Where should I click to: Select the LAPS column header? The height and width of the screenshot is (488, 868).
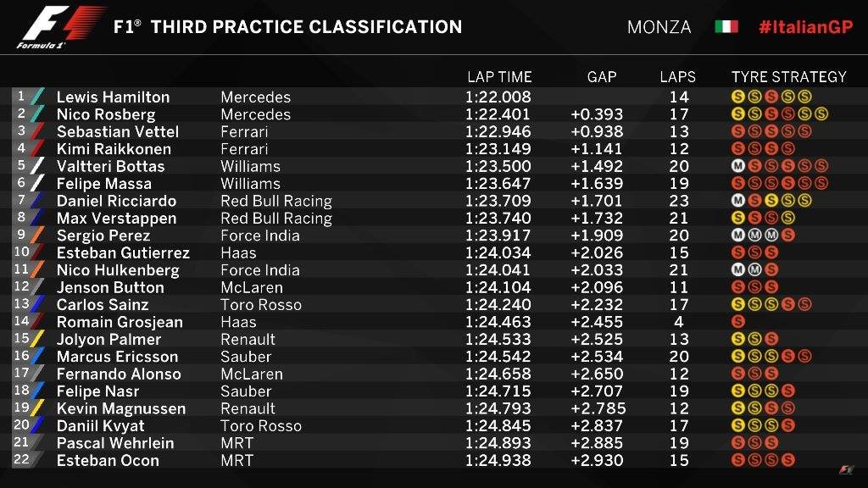click(x=678, y=77)
